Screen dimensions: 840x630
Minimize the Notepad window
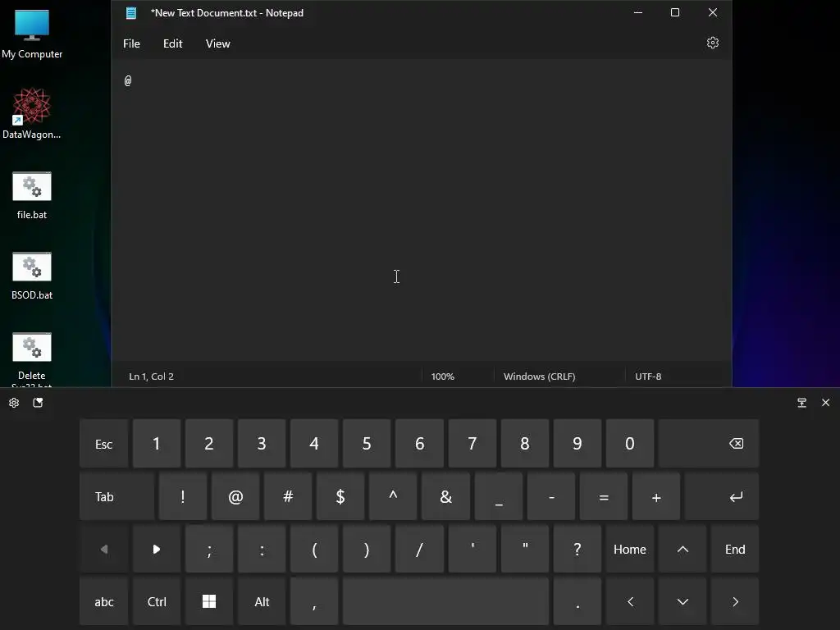pyautogui.click(x=638, y=12)
